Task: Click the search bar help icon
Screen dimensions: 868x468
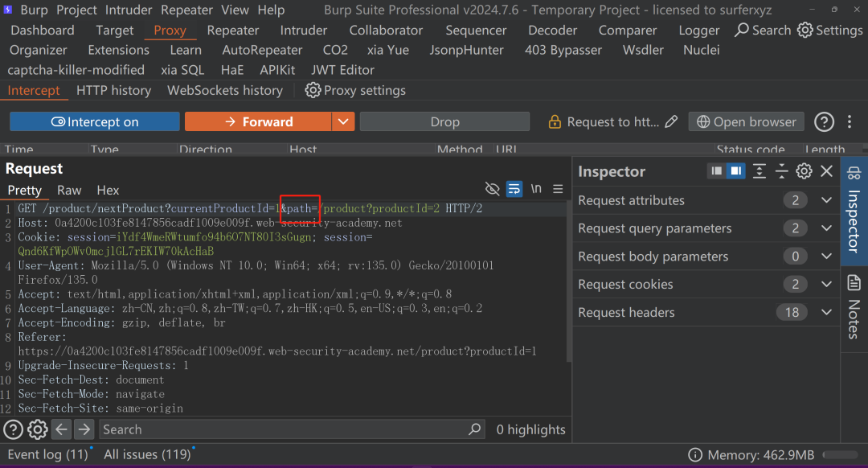Action: [14, 429]
